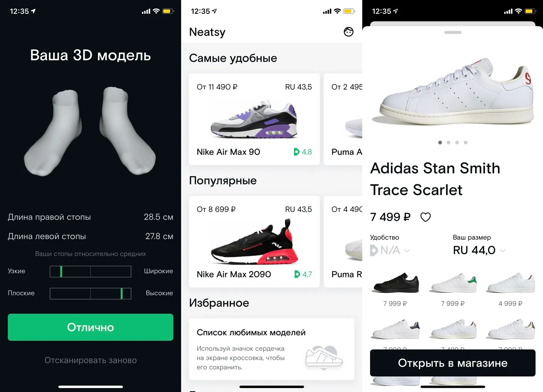Viewport: 543px width, 392px height.
Task: Select the second image page dot
Action: (x=449, y=143)
